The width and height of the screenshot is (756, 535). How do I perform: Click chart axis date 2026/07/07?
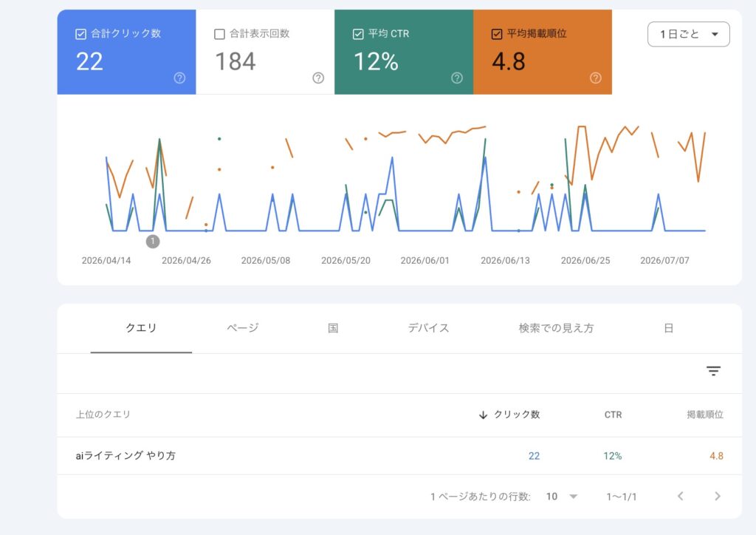click(664, 261)
